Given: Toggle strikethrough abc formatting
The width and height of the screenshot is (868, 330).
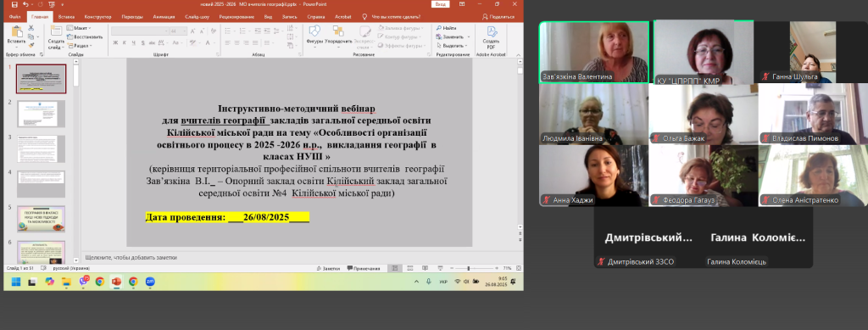Looking at the screenshot, I should [152, 42].
